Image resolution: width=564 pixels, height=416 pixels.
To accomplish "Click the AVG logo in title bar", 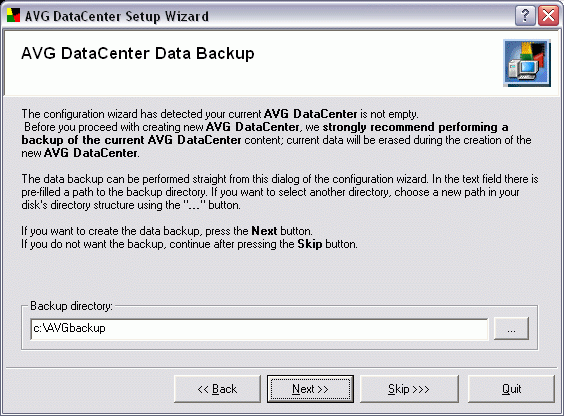I will (13, 15).
